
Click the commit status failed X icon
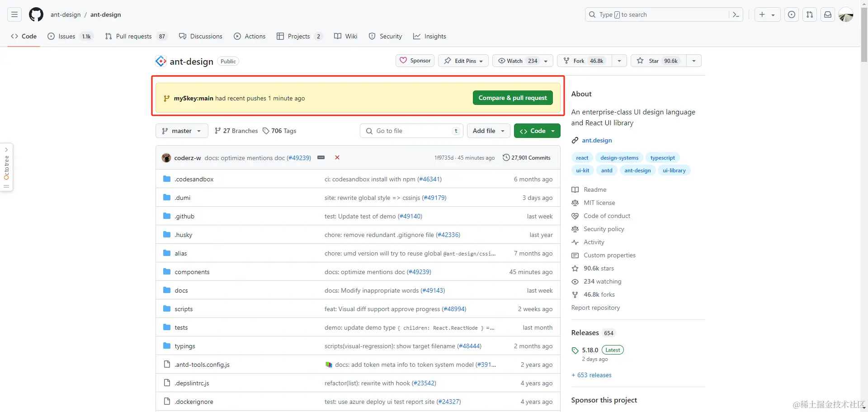pyautogui.click(x=337, y=157)
